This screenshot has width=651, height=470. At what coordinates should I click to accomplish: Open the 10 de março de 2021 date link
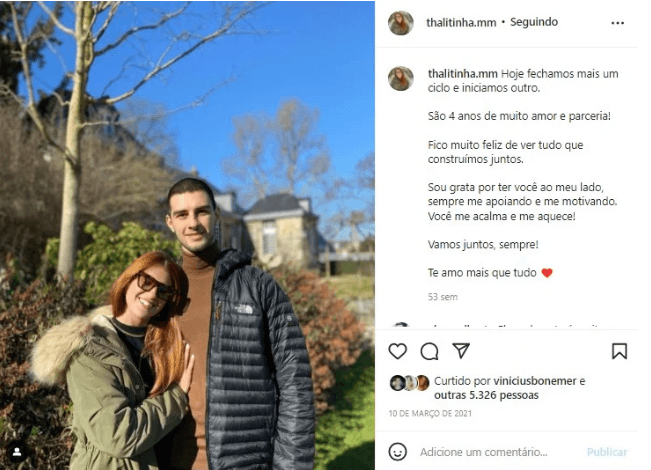pyautogui.click(x=430, y=413)
